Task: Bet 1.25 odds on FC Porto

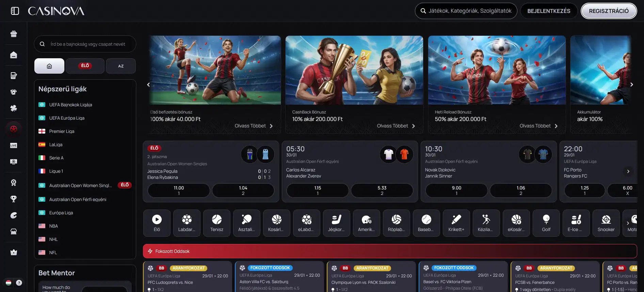Action: (x=585, y=190)
